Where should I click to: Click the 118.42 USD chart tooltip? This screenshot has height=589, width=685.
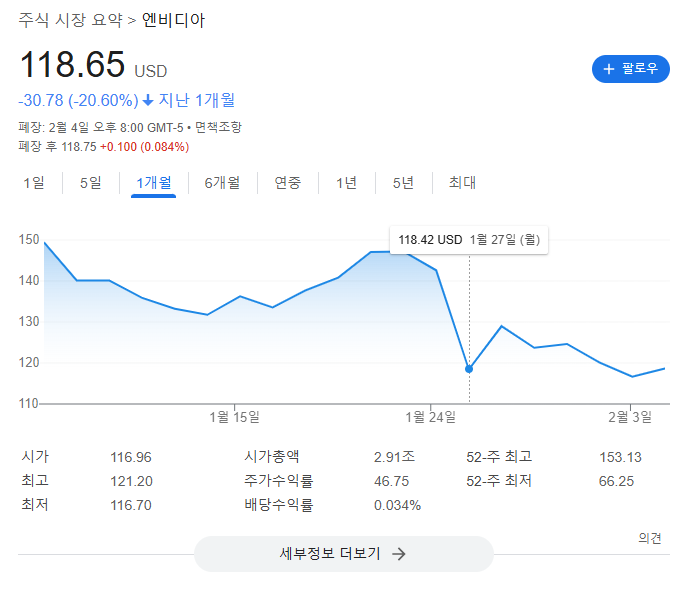point(469,240)
